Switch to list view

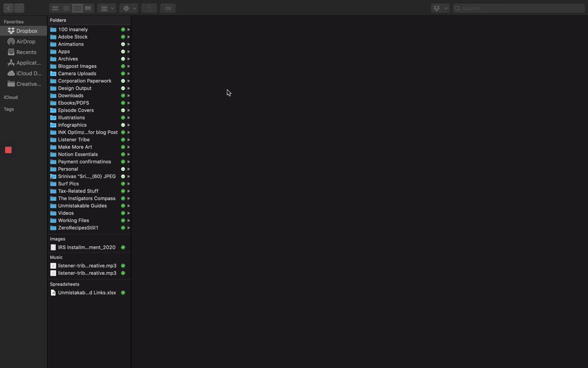click(66, 8)
